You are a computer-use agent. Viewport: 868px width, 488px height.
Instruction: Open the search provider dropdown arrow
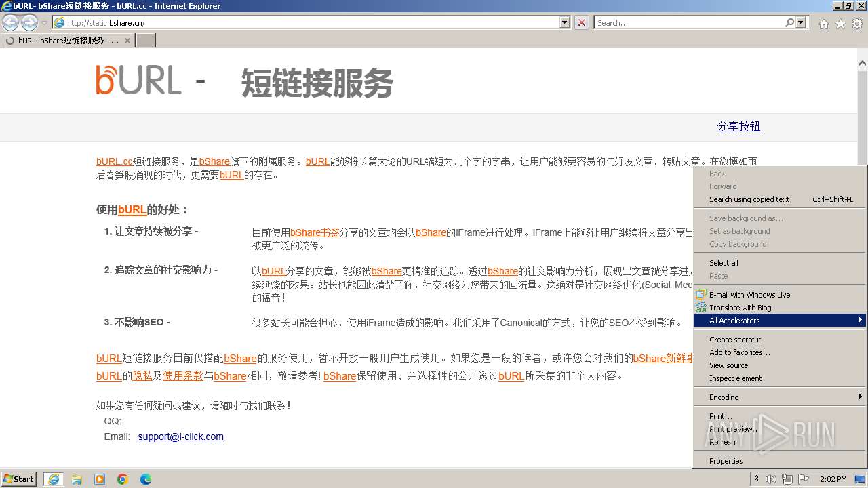tap(802, 22)
